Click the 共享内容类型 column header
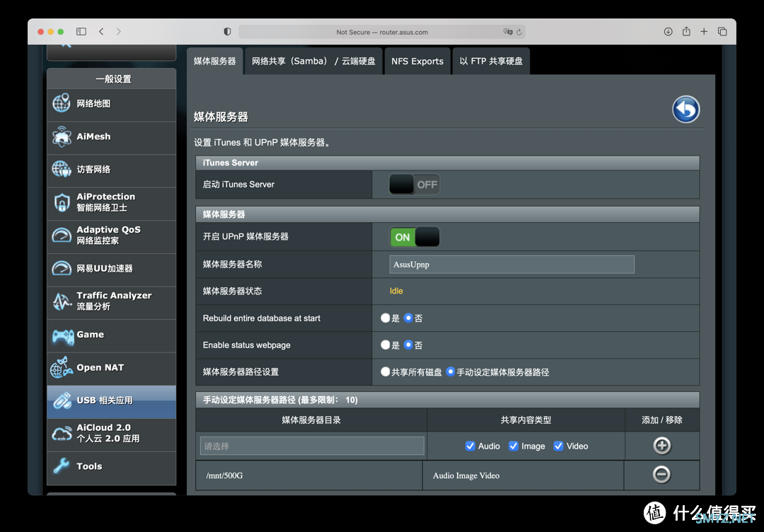The height and width of the screenshot is (532, 764). (526, 420)
